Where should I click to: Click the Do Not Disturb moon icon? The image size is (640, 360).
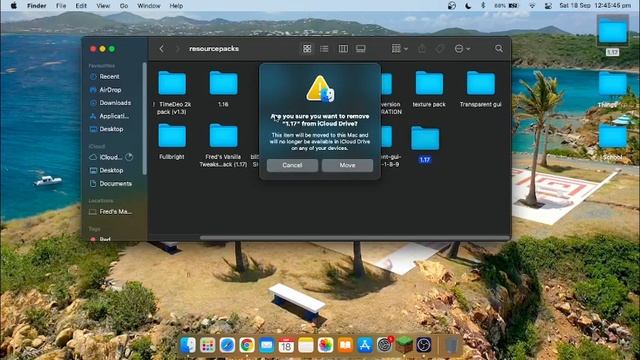(468, 6)
